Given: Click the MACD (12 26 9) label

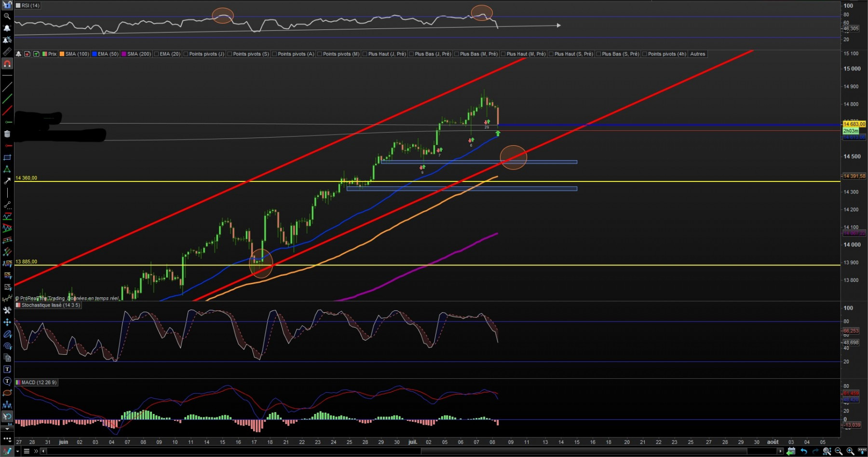Looking at the screenshot, I should [39, 382].
